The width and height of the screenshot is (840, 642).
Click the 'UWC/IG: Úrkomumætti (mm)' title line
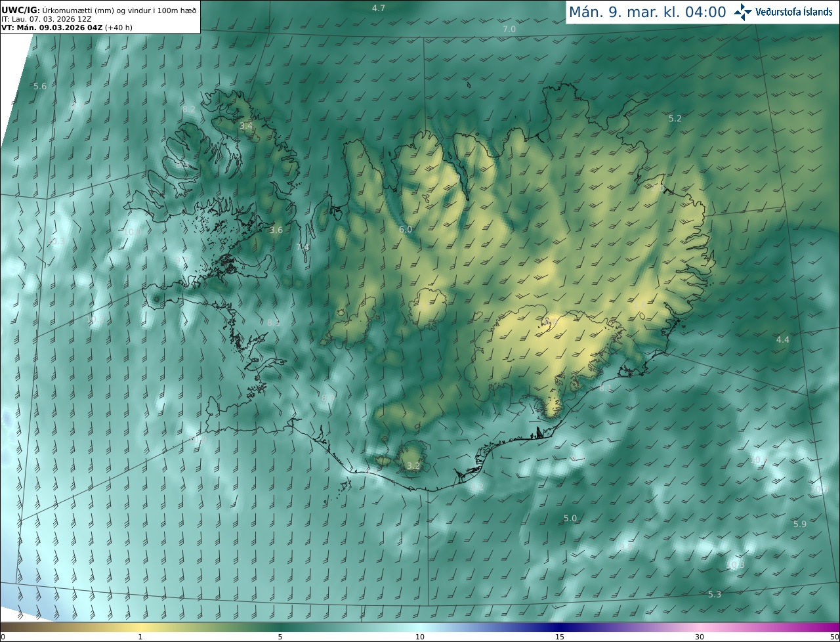(x=99, y=10)
